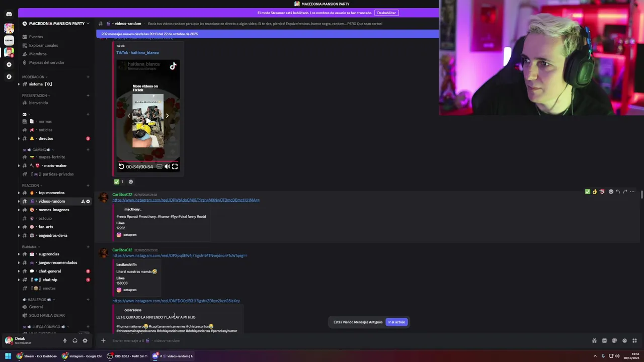
Task: Click the new messages banner
Action: 267,34
